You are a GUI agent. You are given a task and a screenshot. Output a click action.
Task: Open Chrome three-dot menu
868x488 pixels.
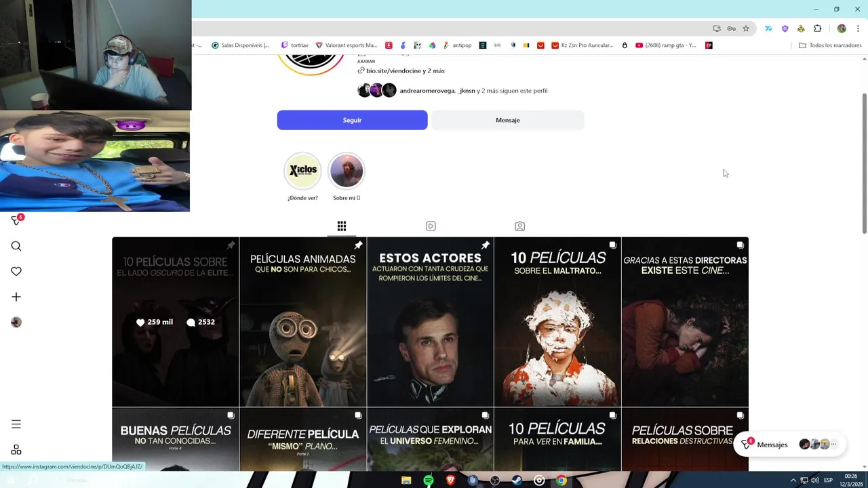click(858, 28)
